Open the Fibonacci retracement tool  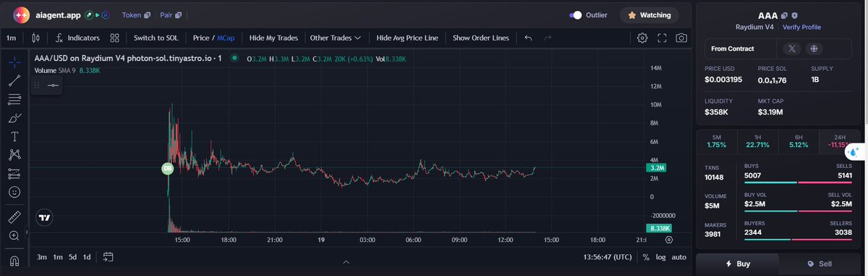click(14, 99)
